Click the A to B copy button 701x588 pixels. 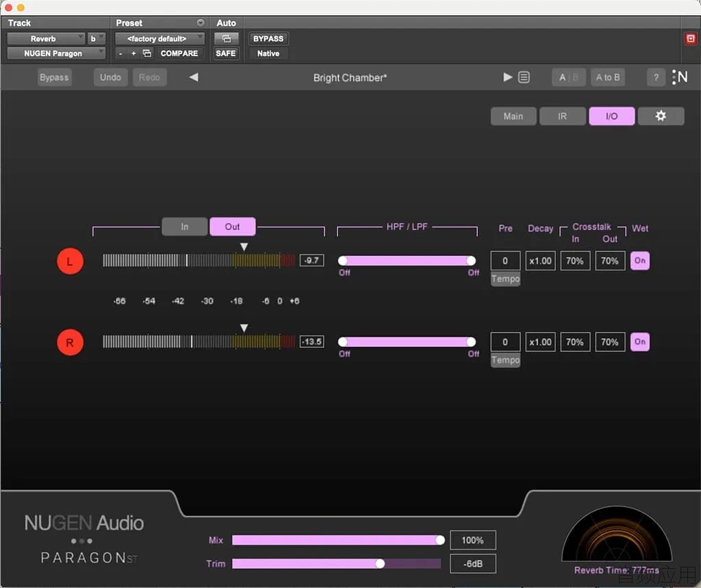[608, 77]
